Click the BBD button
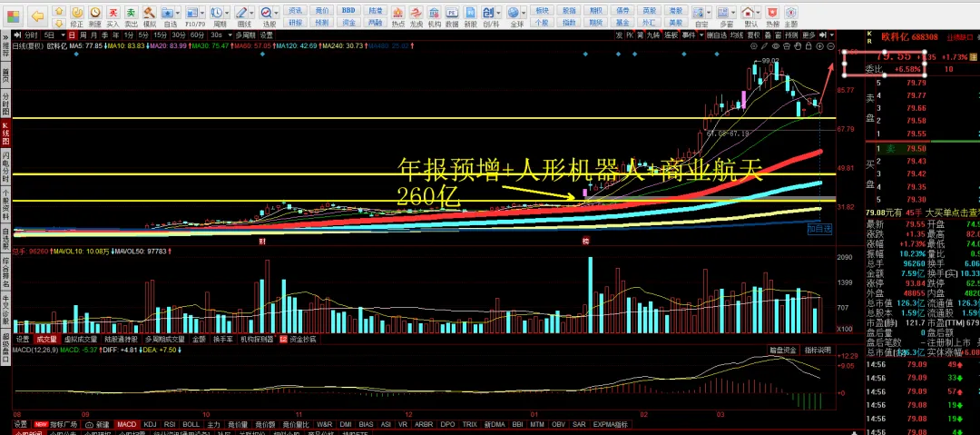 coord(348,10)
